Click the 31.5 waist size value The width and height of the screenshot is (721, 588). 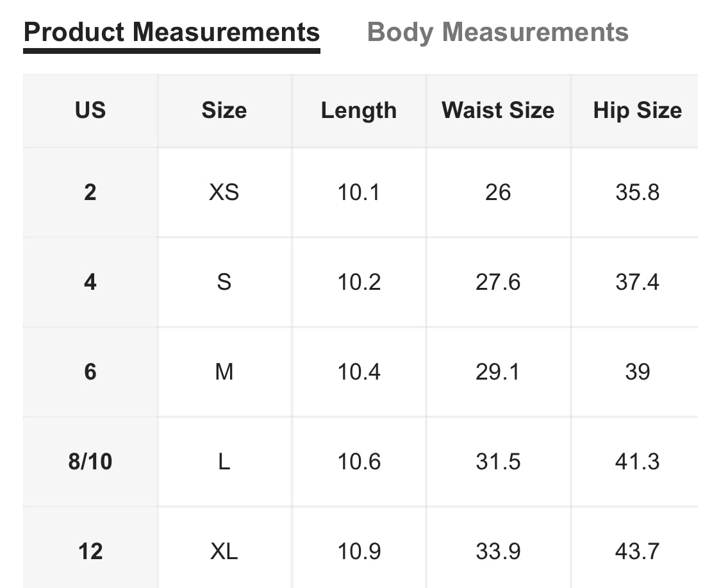tap(498, 462)
